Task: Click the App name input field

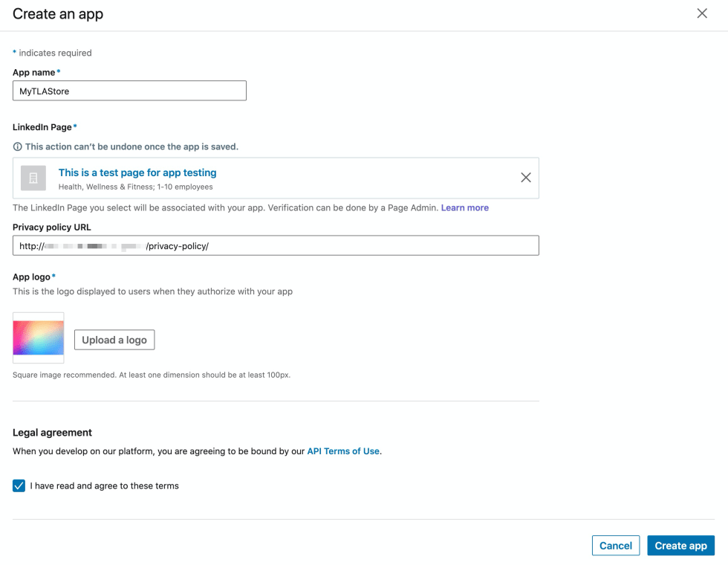Action: tap(129, 91)
